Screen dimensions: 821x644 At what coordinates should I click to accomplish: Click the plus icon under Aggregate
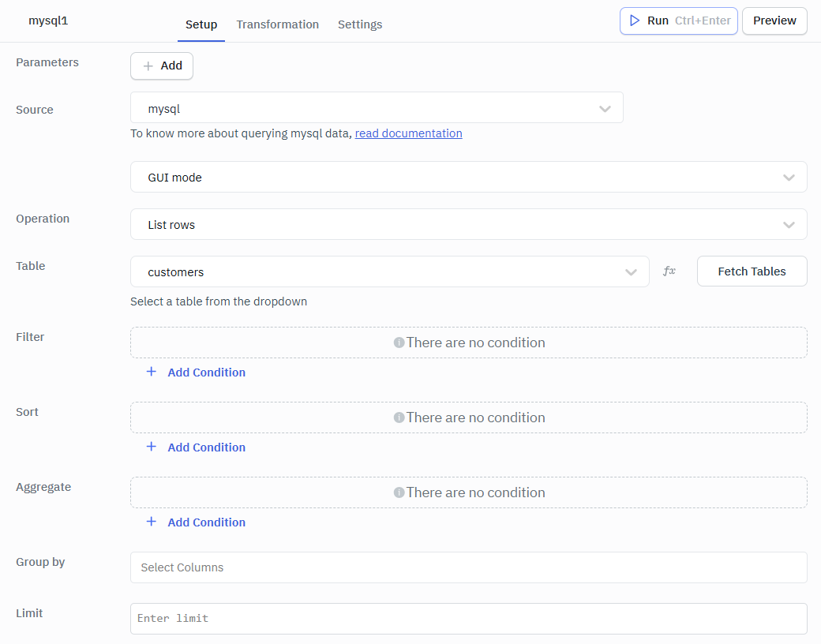click(152, 522)
